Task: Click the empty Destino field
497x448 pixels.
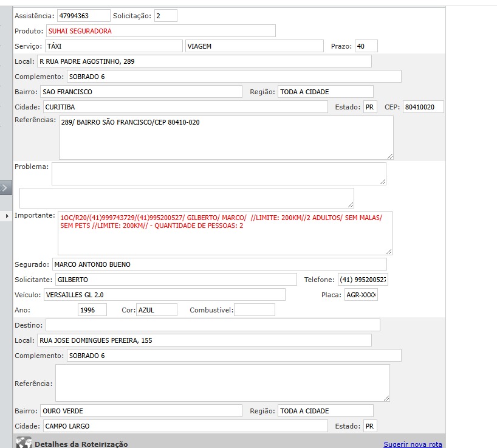Action: coord(213,325)
